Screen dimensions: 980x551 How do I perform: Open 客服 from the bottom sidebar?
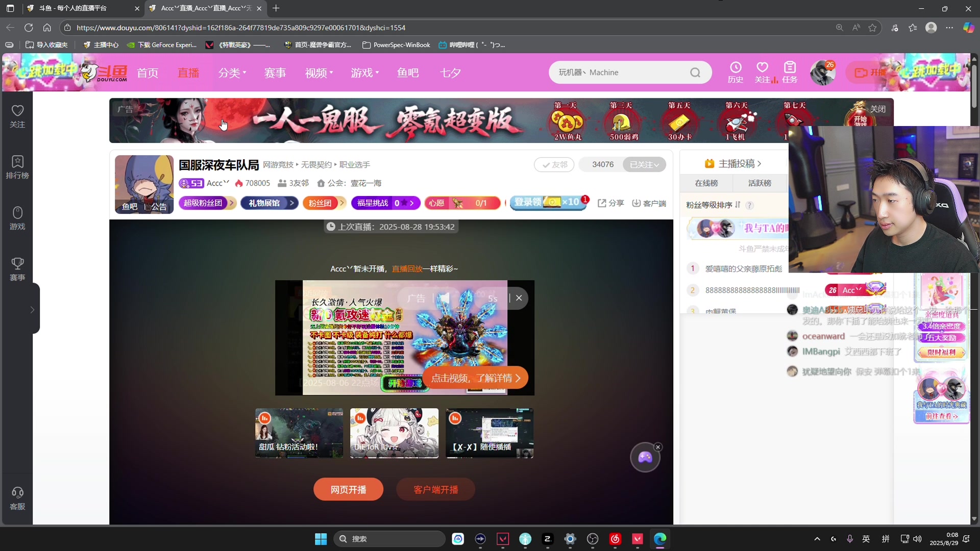[17, 497]
